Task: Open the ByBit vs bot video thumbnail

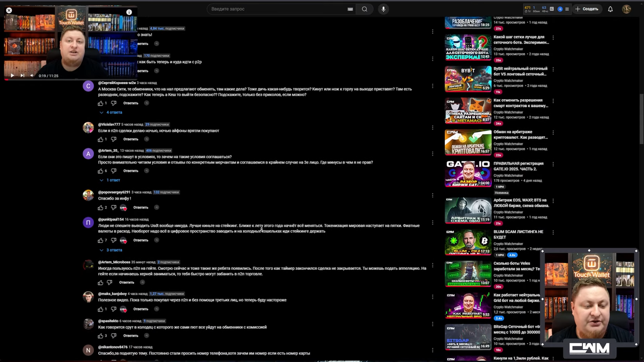Action: coord(468,79)
